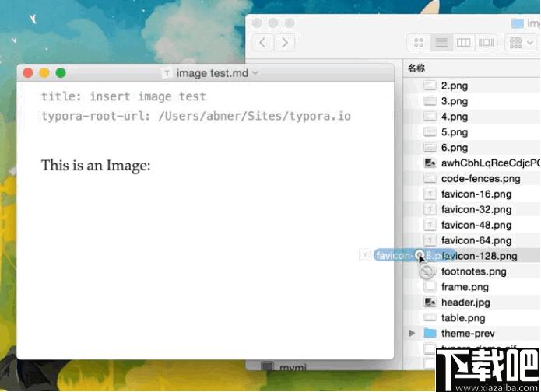Switch Finder to icon view
Image resolution: width=541 pixels, height=392 pixels.
tap(419, 43)
